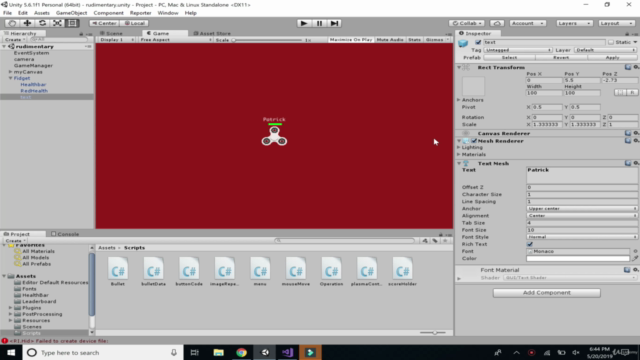640x360 pixels.
Task: Select the Operation script
Action: 331,271
